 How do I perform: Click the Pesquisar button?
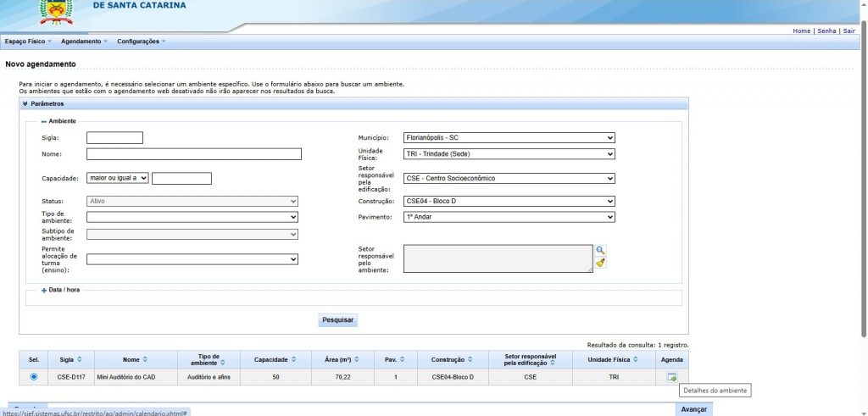pyautogui.click(x=338, y=320)
